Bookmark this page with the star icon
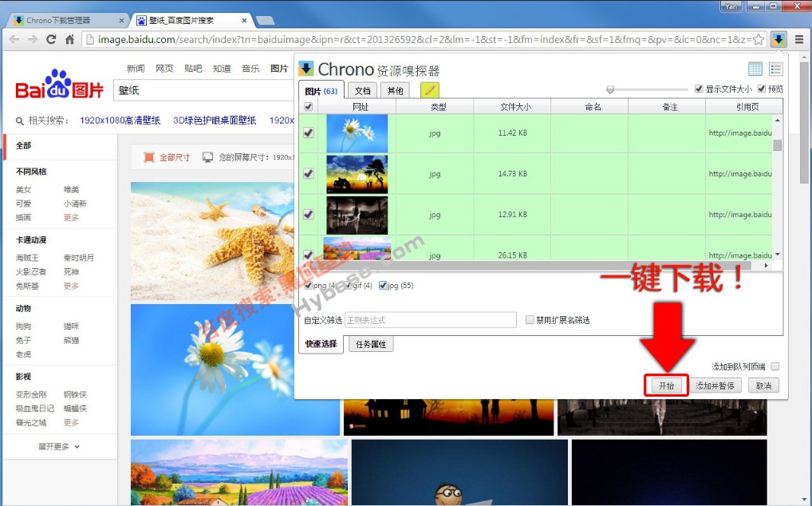 pos(758,39)
